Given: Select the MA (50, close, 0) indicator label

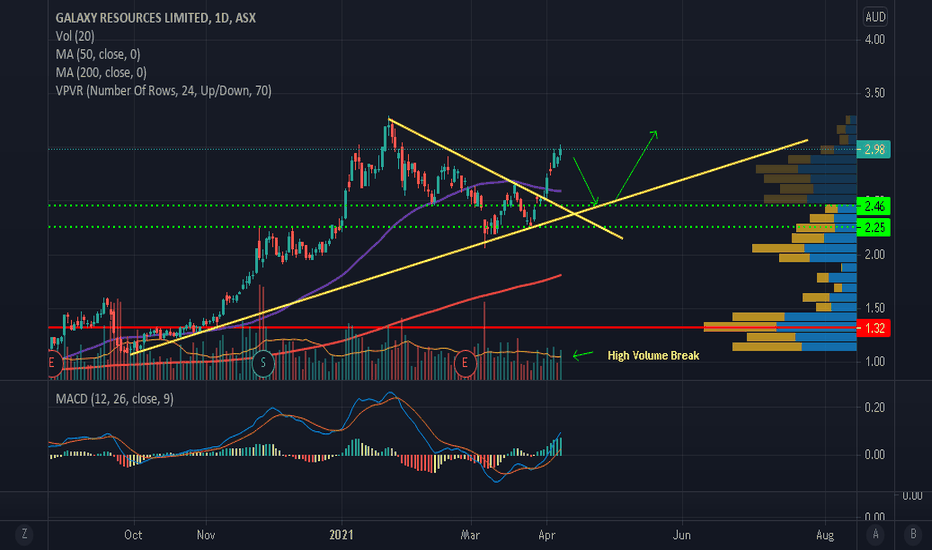Looking at the screenshot, I should click(98, 55).
